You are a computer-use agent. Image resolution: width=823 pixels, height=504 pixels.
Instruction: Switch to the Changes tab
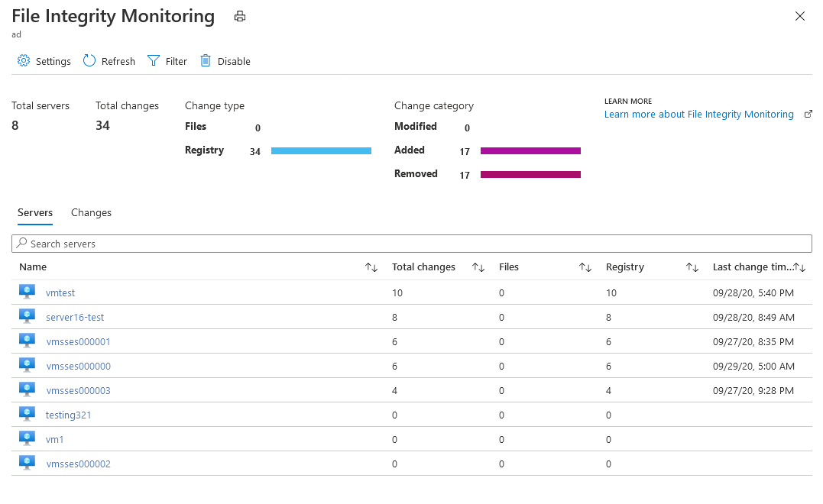(91, 212)
